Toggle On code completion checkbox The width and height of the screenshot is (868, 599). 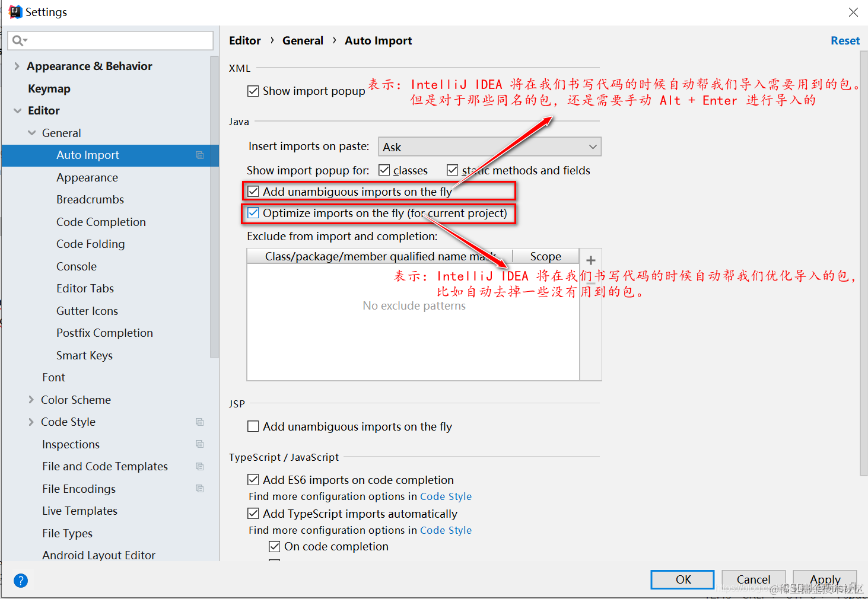(x=275, y=546)
